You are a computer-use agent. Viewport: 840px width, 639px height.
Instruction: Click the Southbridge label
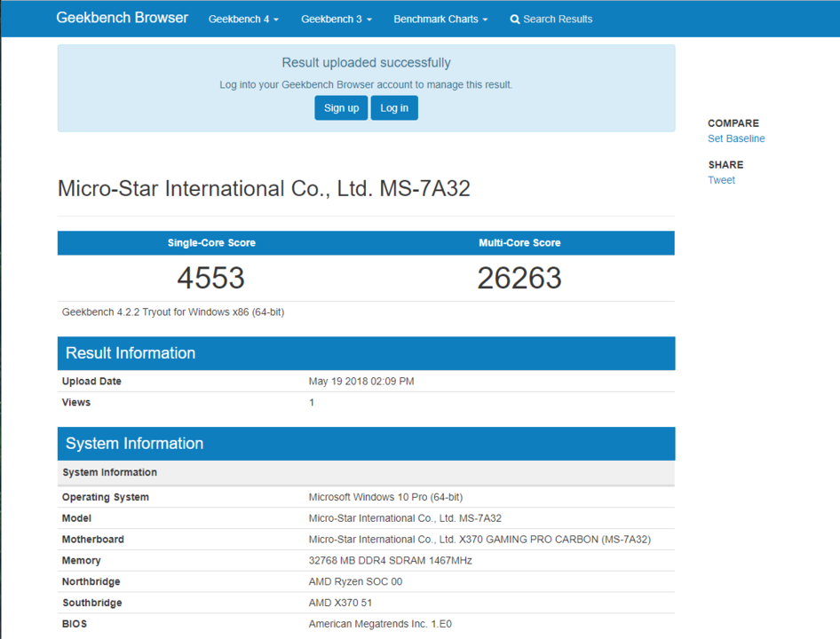pos(92,603)
